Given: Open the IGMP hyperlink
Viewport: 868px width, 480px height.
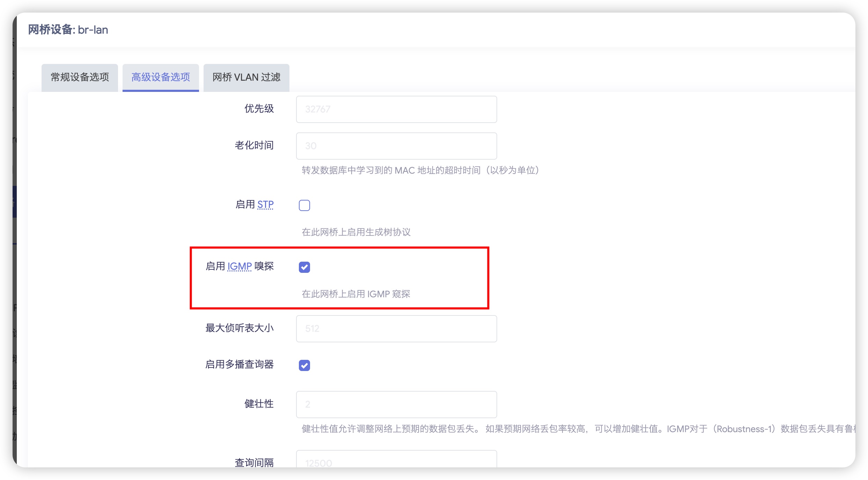Looking at the screenshot, I should pos(240,266).
